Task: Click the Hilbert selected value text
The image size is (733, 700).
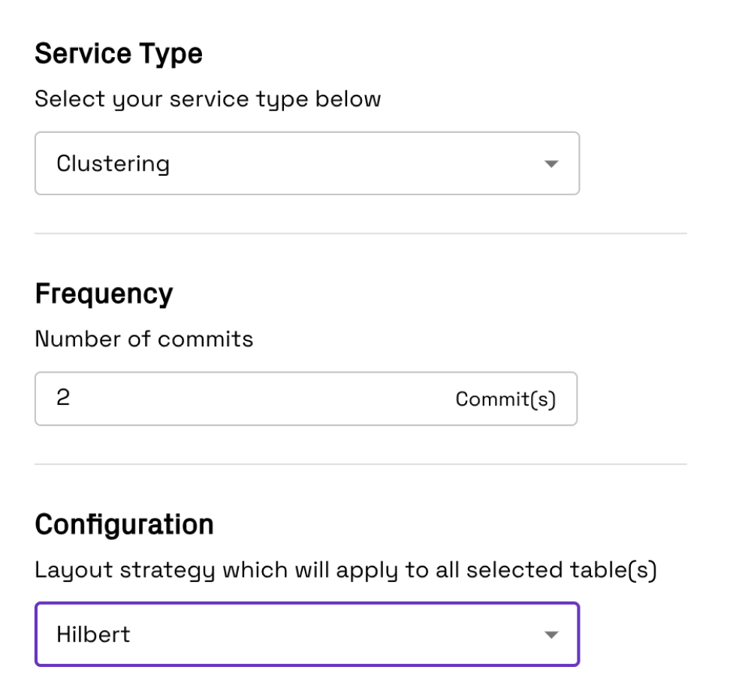Action: point(93,635)
